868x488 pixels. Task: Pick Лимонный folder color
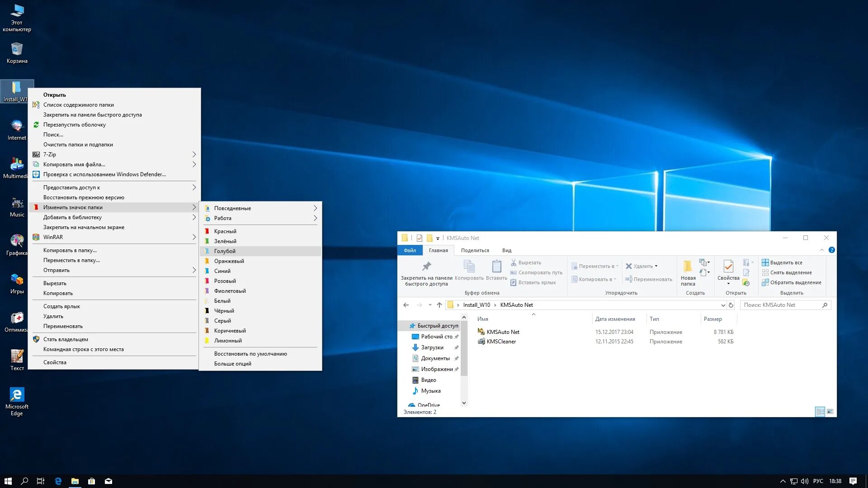(261, 341)
